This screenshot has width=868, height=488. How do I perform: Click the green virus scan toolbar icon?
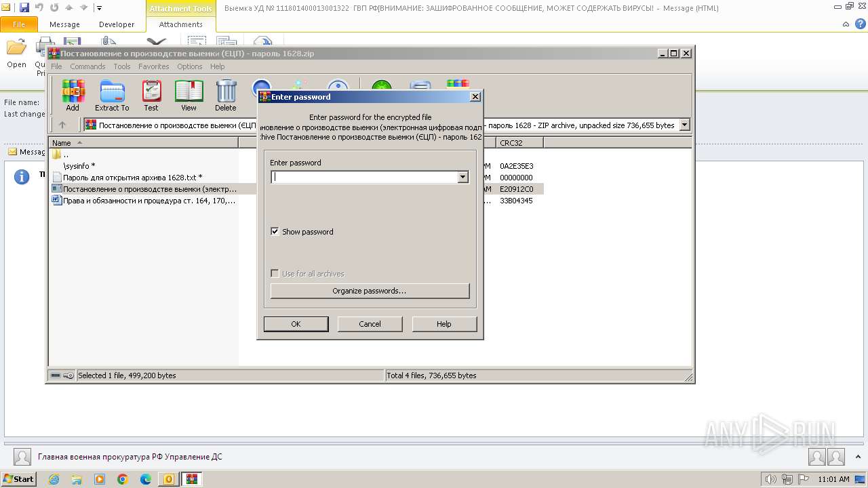[x=381, y=86]
